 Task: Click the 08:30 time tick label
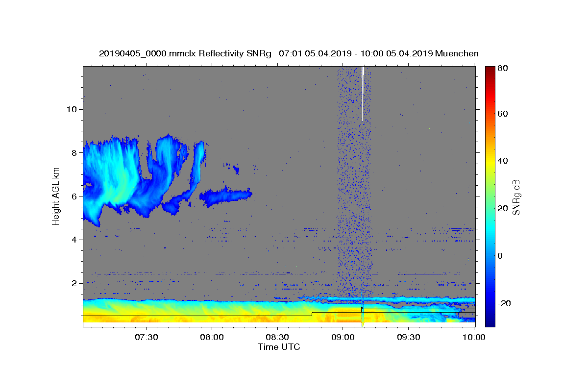pos(277,338)
